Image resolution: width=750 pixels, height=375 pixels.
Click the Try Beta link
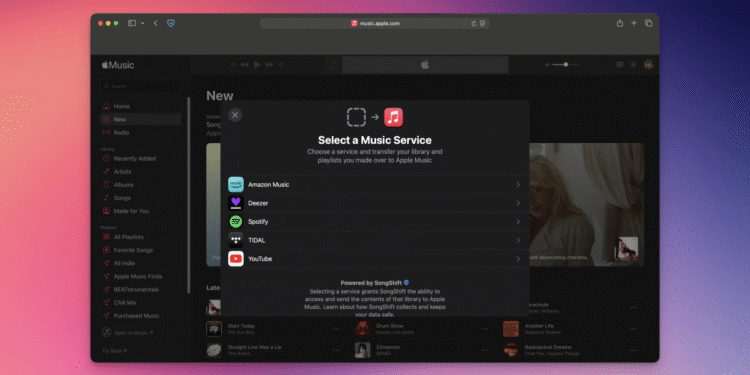pos(114,351)
